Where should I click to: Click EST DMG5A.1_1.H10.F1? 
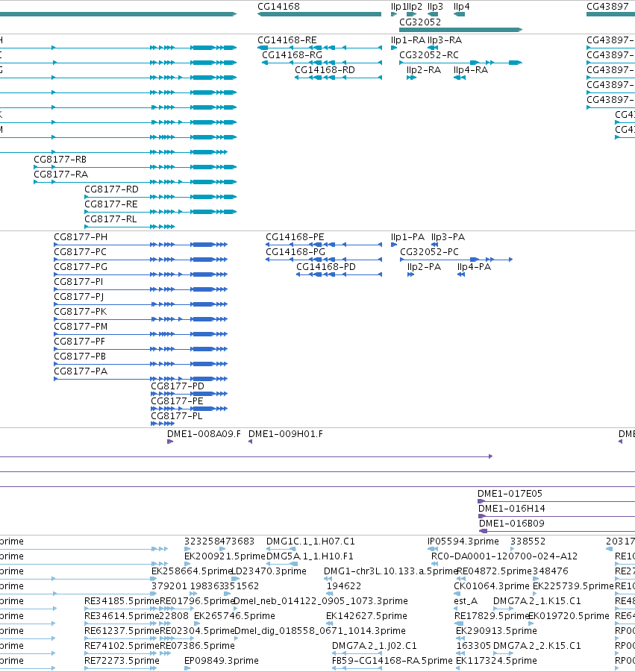[x=310, y=556]
